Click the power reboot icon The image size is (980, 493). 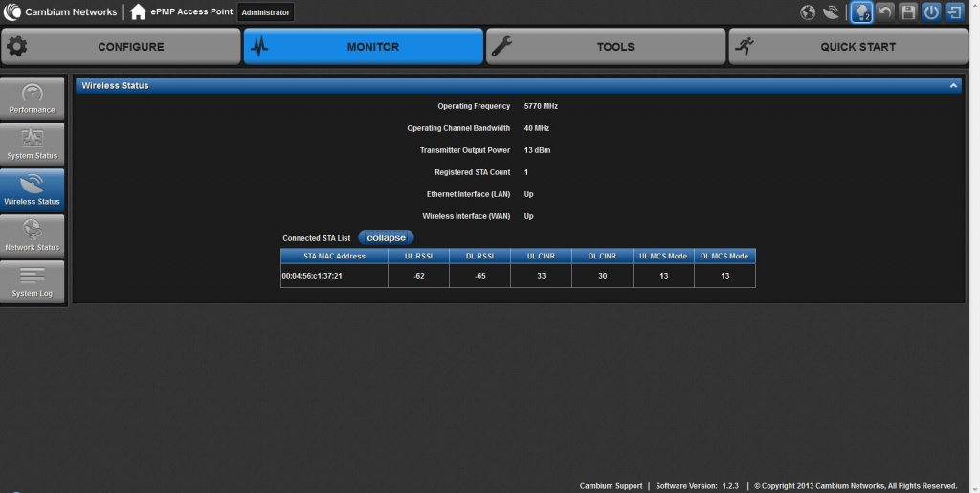pyautogui.click(x=931, y=12)
